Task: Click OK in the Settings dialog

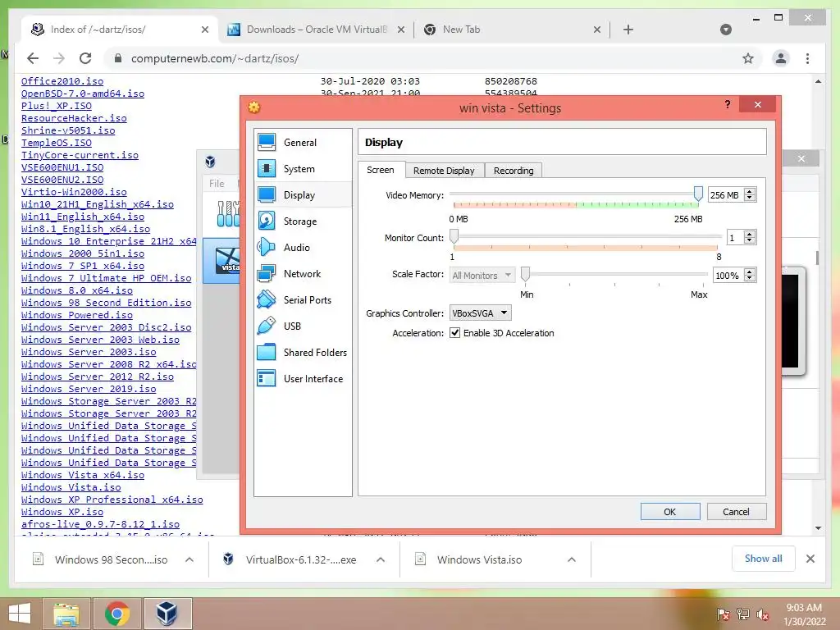Action: click(670, 512)
